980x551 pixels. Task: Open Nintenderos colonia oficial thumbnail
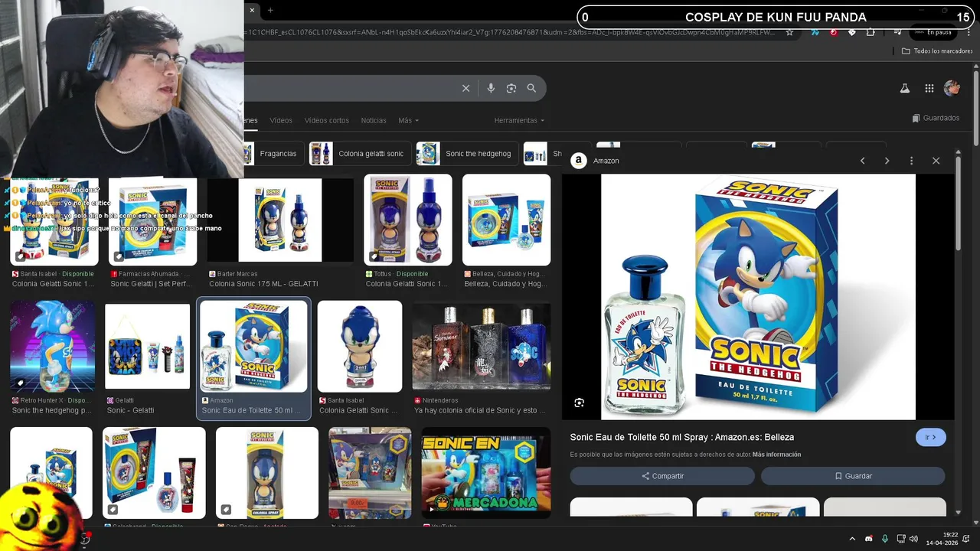pyautogui.click(x=482, y=346)
